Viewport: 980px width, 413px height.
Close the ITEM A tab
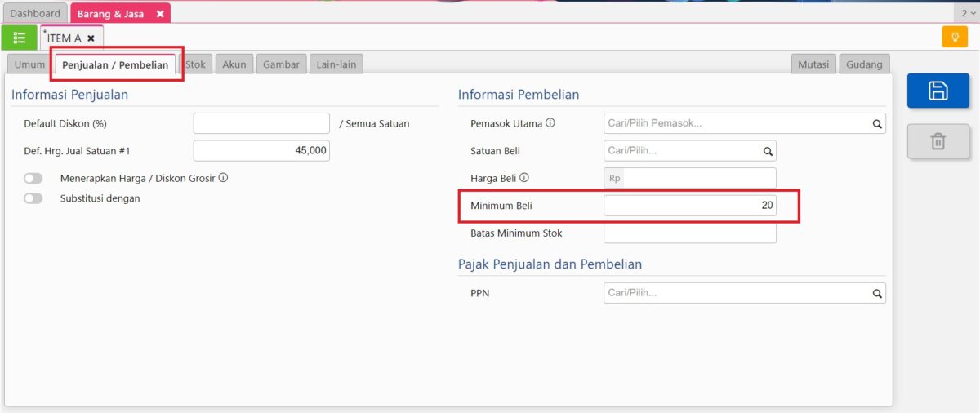pos(91,38)
